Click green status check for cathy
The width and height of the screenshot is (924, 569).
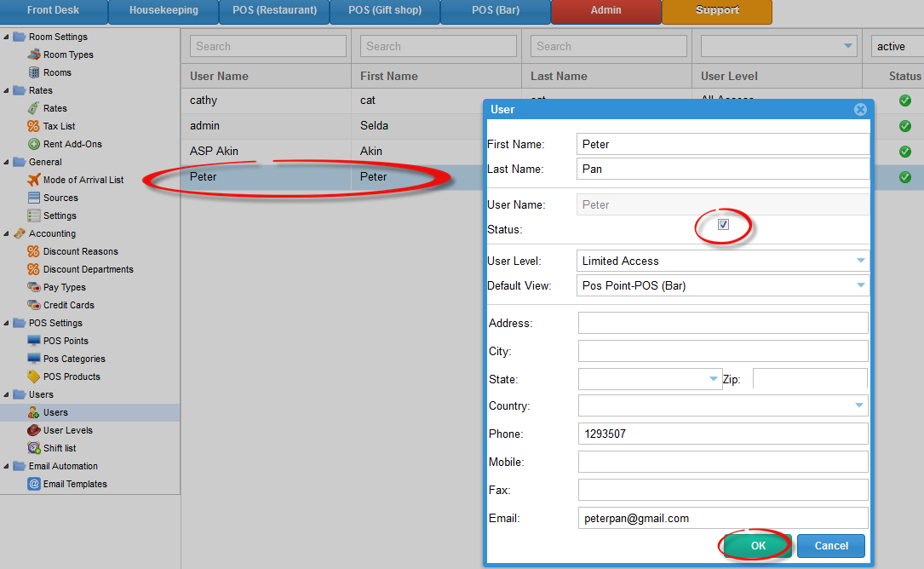(x=904, y=101)
